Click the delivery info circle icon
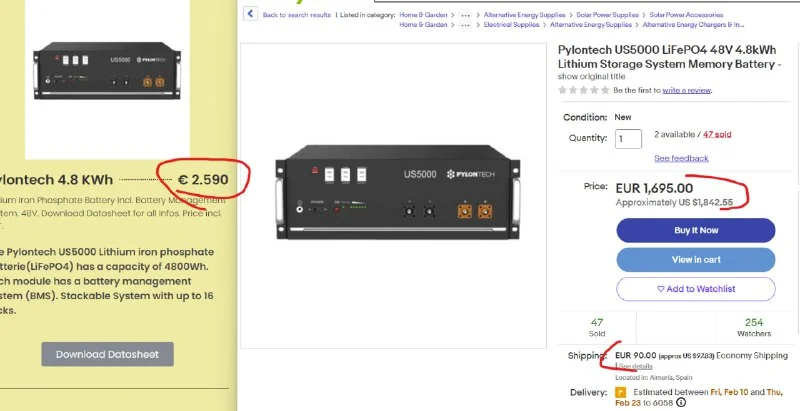Screen dimensions: 800x411 point(681,402)
